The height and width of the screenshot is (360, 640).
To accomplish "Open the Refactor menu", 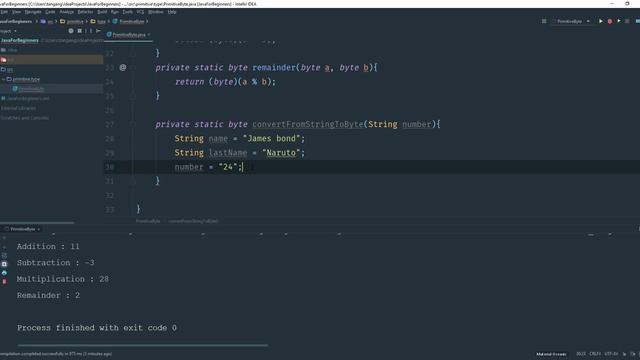I will click(x=85, y=12).
